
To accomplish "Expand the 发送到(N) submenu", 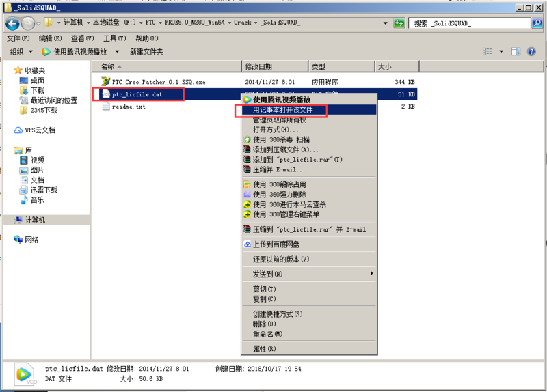I will tap(310, 275).
